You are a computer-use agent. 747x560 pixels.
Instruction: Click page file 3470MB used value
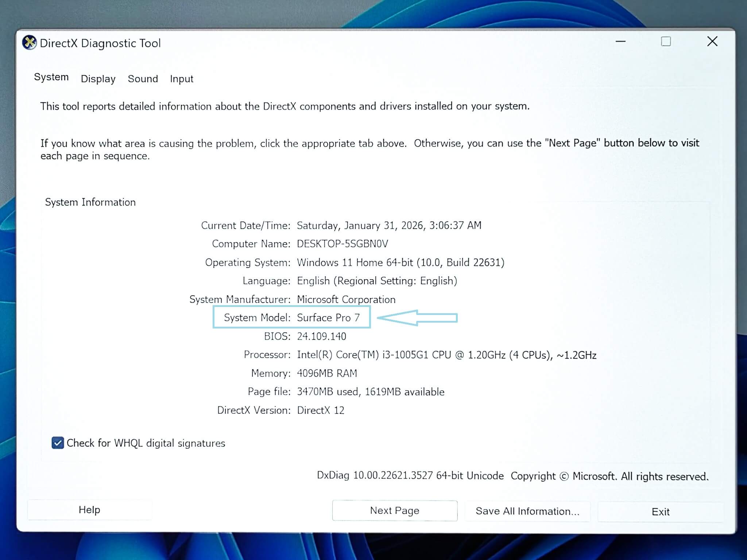[x=371, y=392]
